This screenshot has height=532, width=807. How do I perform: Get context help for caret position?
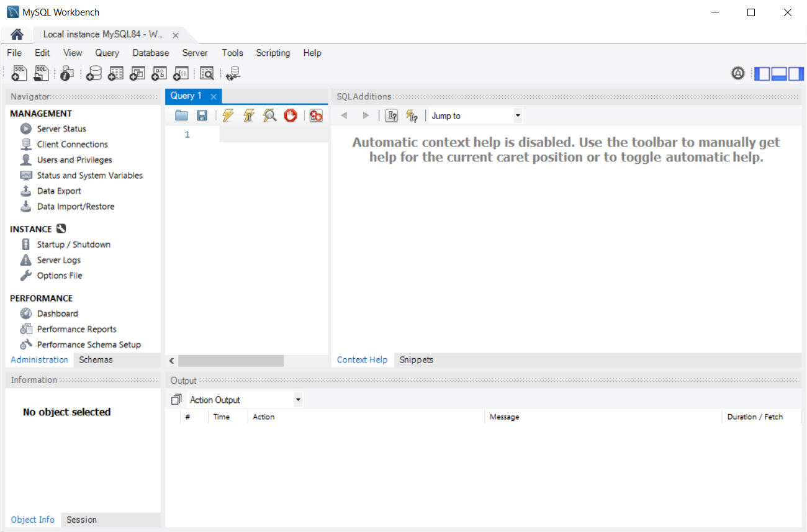point(392,115)
